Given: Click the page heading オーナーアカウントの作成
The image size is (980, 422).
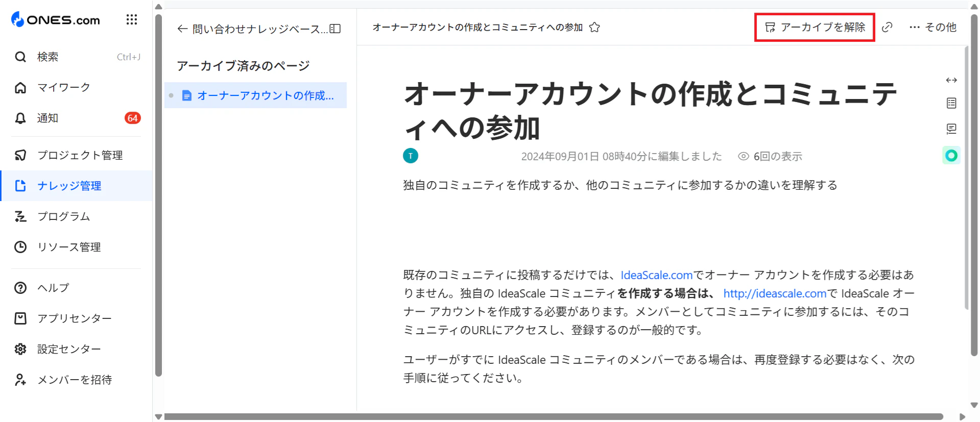Looking at the screenshot, I should coord(650,111).
